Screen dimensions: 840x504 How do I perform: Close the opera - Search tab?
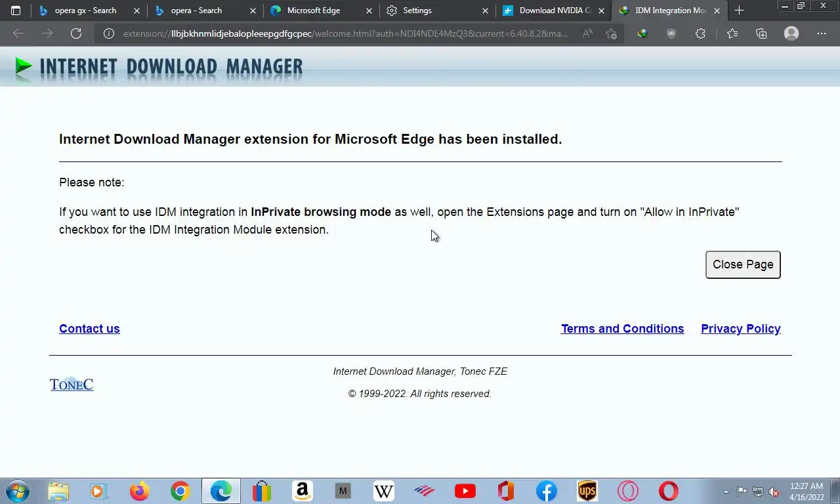coord(253,10)
